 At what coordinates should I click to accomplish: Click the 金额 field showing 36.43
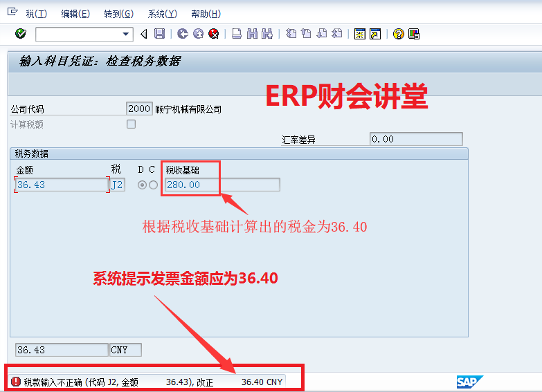pyautogui.click(x=62, y=185)
